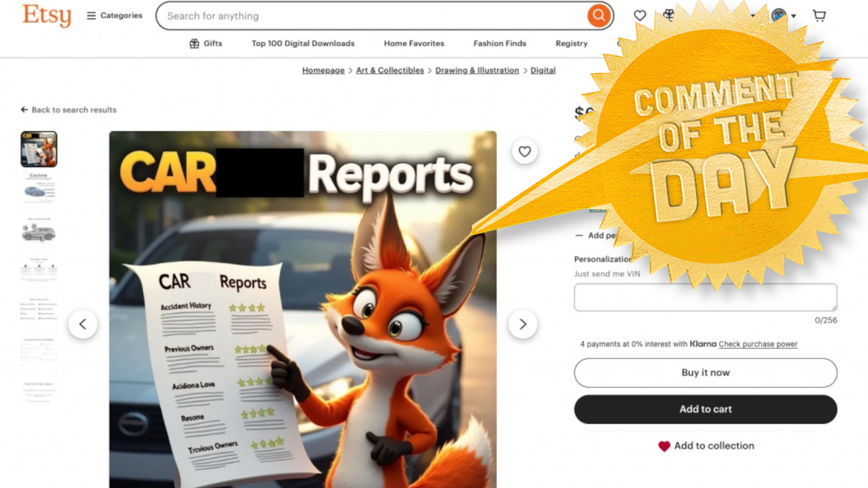868x488 pixels.
Task: Open the shopping cart icon
Action: tap(819, 16)
